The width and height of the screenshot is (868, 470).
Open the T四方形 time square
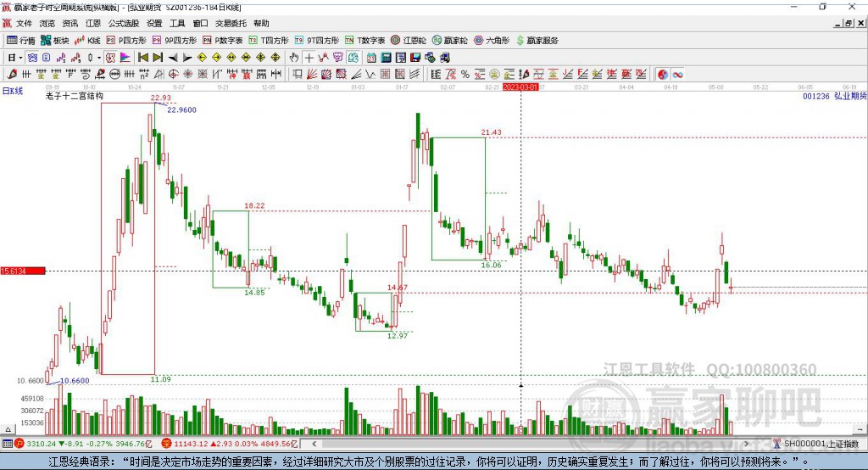pyautogui.click(x=269, y=41)
